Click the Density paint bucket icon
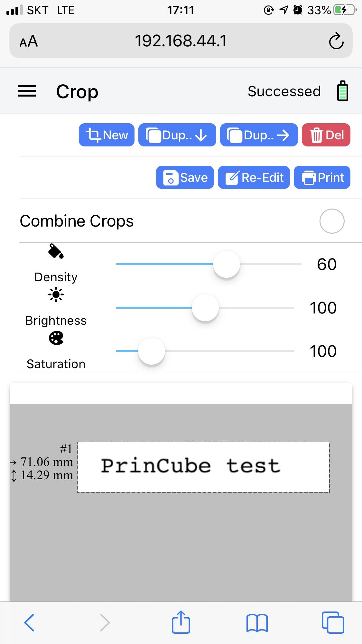 click(56, 251)
